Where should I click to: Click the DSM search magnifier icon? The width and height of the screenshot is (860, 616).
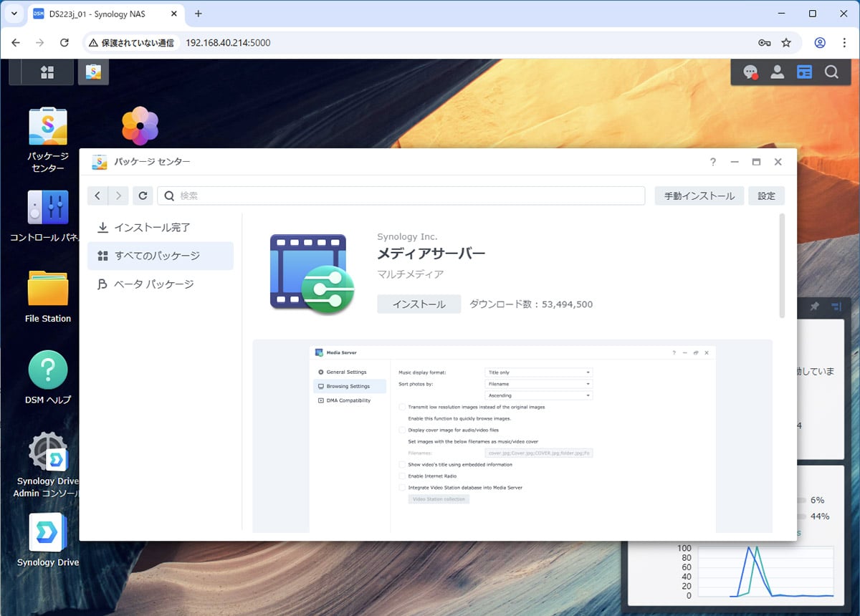pos(831,72)
